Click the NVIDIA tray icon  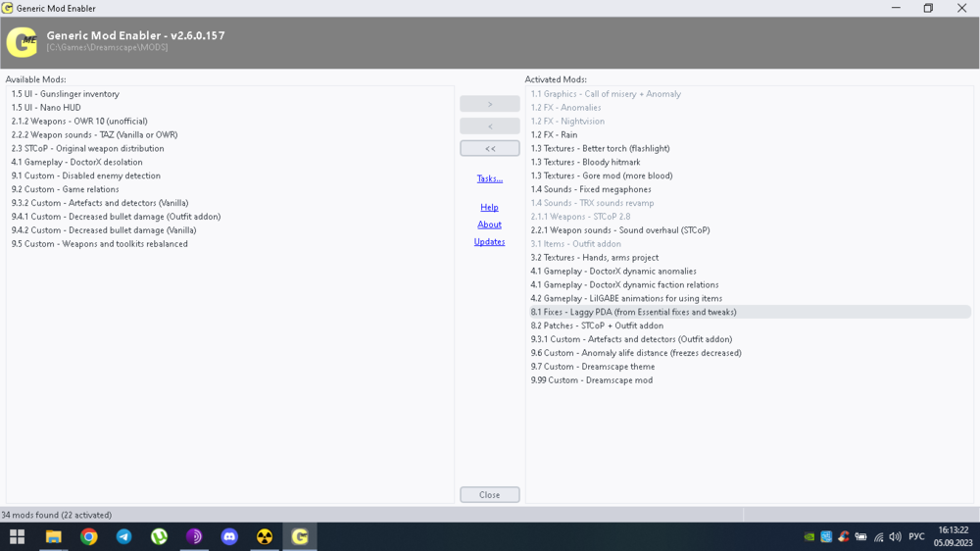pyautogui.click(x=809, y=536)
